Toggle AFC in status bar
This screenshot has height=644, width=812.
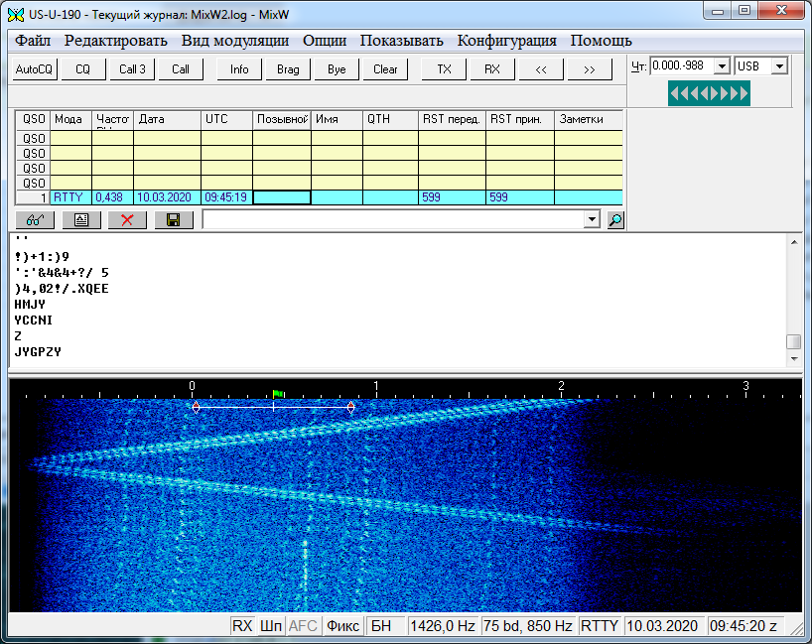coord(303,626)
